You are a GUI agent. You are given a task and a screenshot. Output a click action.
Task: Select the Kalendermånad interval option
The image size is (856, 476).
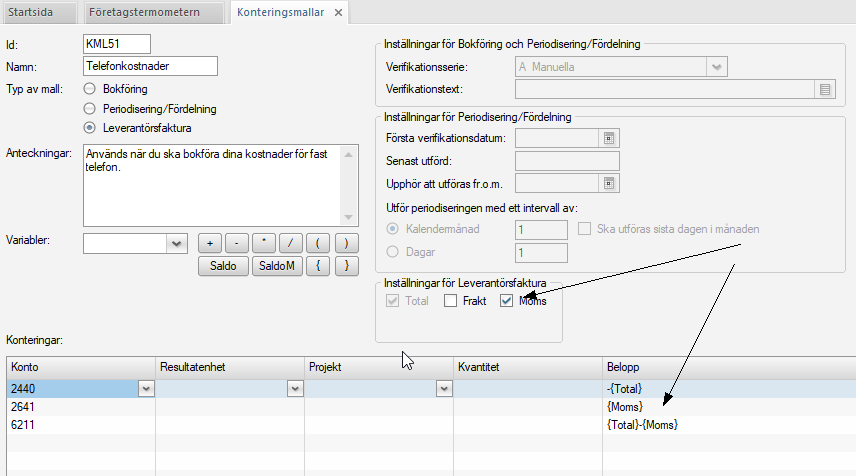(x=393, y=229)
